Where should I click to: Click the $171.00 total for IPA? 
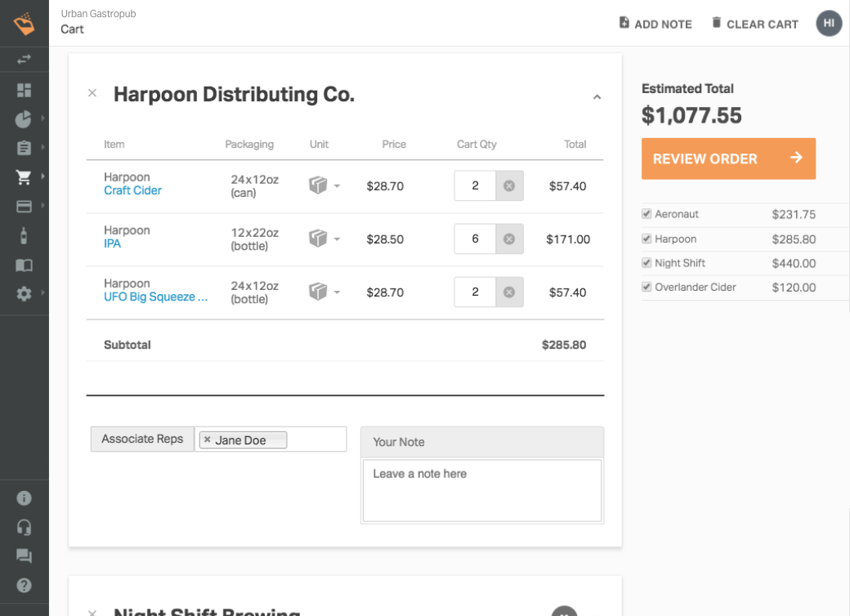[567, 239]
